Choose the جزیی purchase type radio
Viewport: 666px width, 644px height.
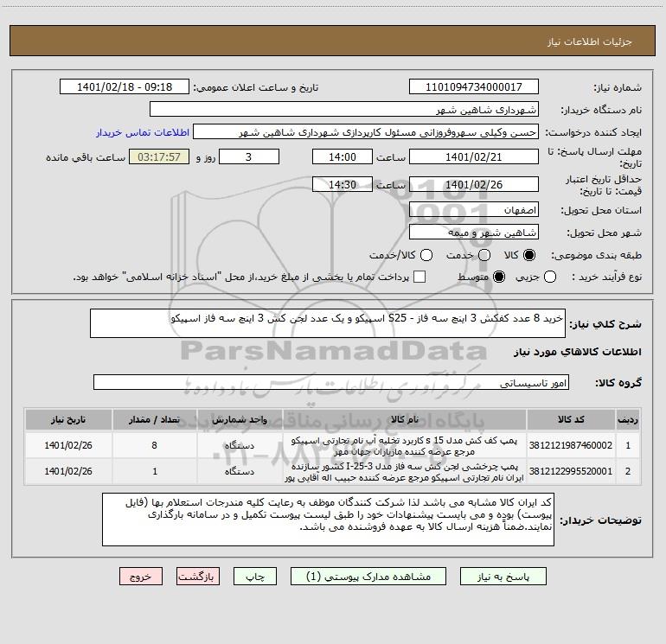[x=549, y=277]
